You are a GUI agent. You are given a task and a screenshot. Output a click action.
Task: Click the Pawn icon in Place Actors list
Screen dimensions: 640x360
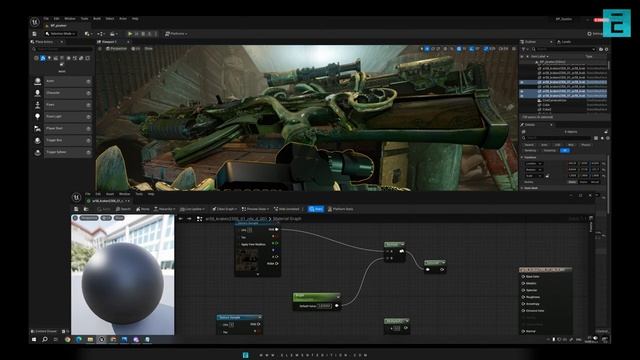pyautogui.click(x=38, y=105)
